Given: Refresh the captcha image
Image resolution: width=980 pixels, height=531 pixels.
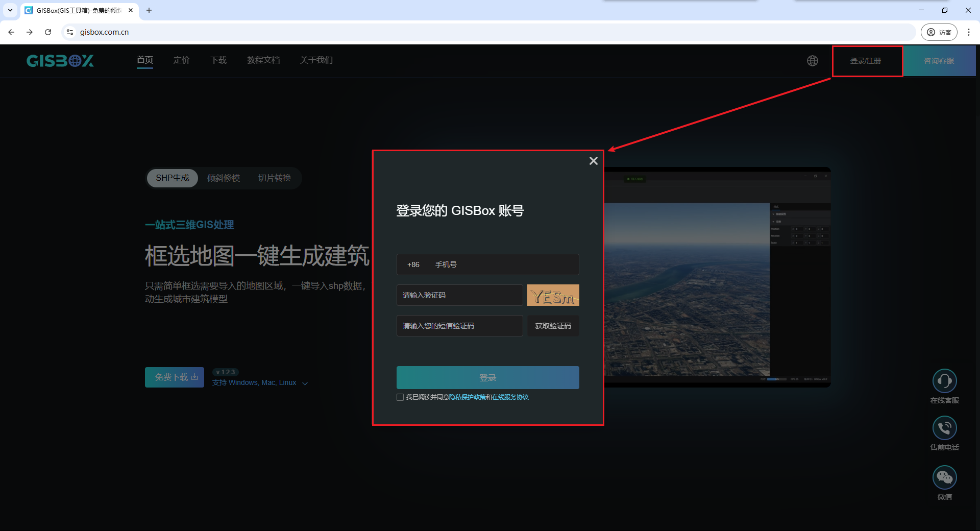Looking at the screenshot, I should [x=553, y=295].
